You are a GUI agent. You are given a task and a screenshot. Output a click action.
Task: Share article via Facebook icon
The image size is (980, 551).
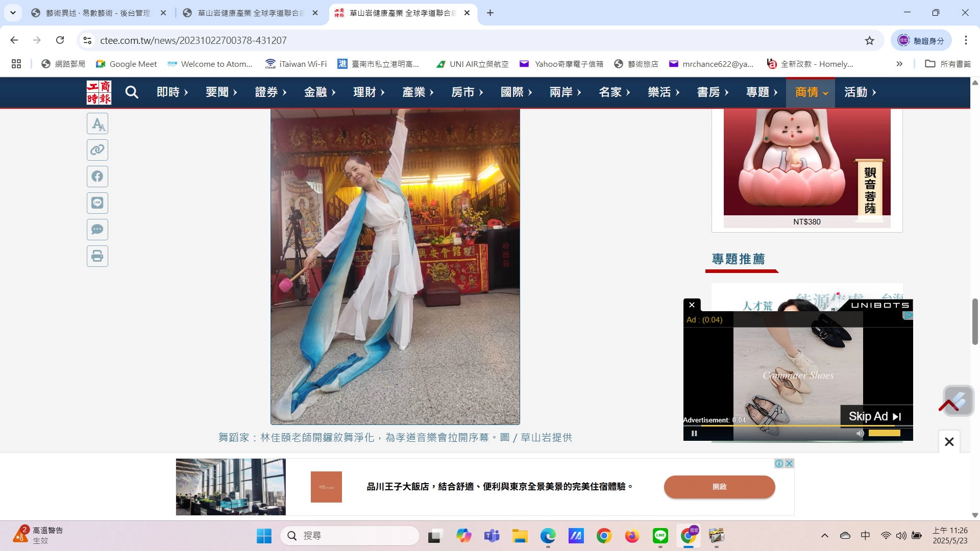coord(97,177)
